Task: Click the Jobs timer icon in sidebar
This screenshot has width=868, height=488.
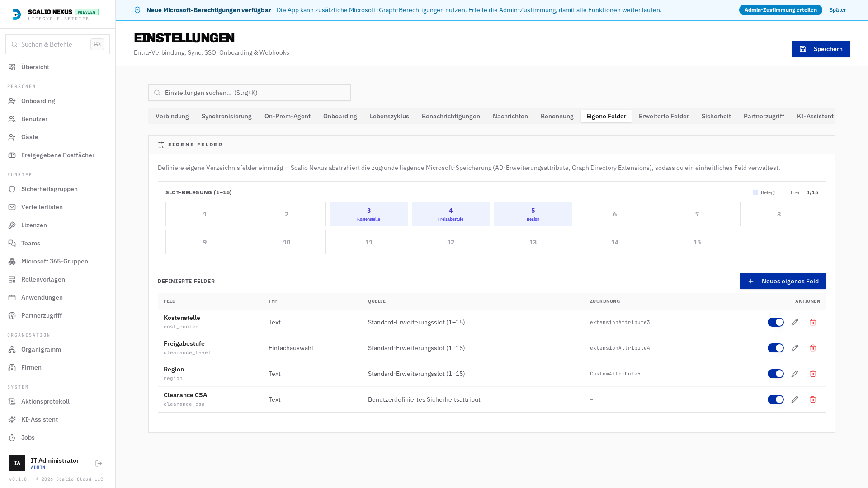Action: coord(12,437)
